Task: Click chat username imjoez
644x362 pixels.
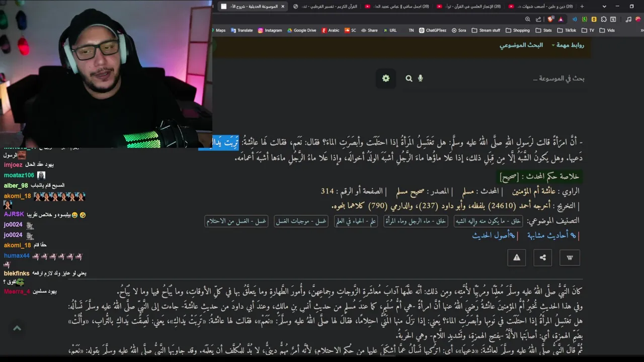Action: click(13, 164)
